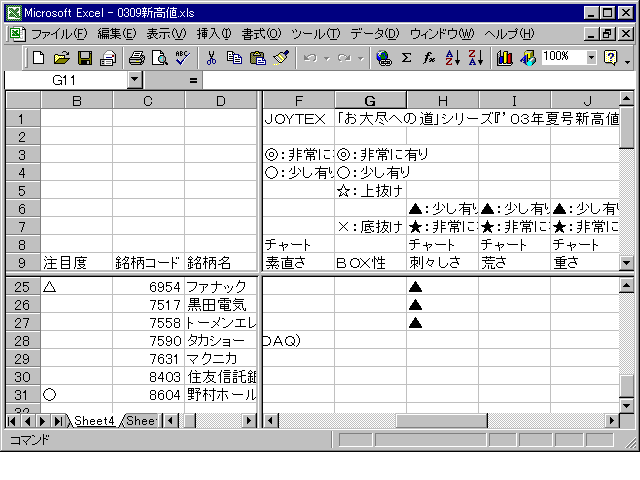Click the Undo arrow icon
Viewport: 640px width, 480px height.
(310, 58)
